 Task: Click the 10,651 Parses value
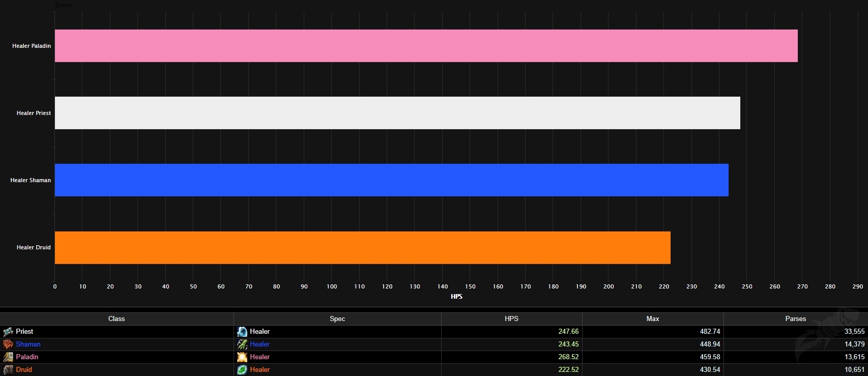(854, 370)
